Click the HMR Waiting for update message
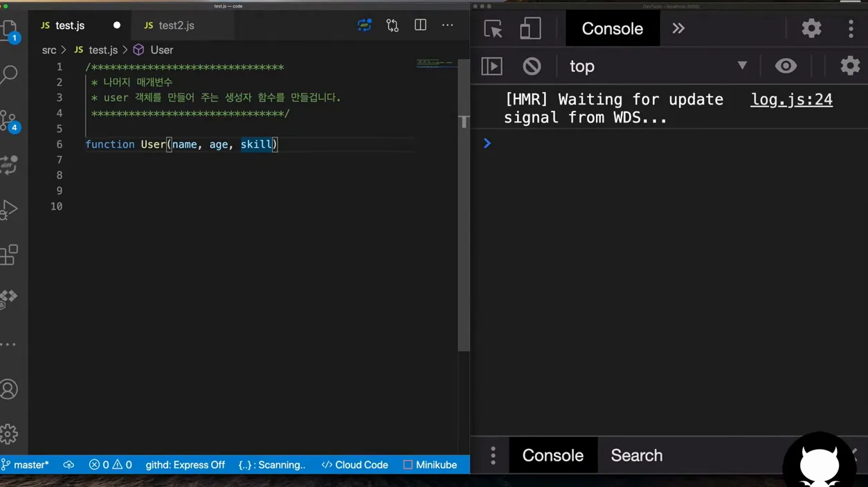Image resolution: width=868 pixels, height=487 pixels. [x=613, y=108]
